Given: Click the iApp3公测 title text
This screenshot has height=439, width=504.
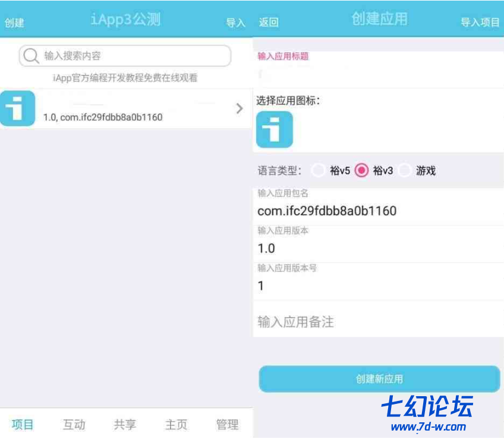Looking at the screenshot, I should (125, 20).
